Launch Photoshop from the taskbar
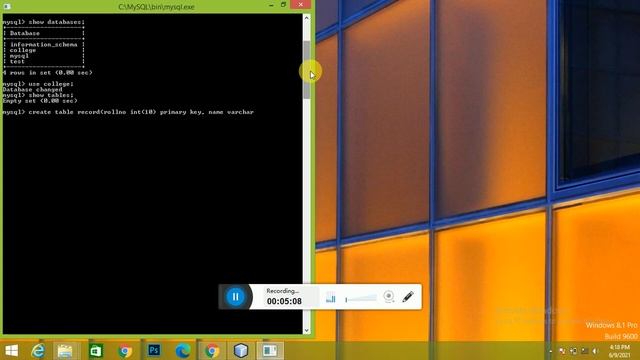This screenshot has width=640, height=360. pos(154,351)
